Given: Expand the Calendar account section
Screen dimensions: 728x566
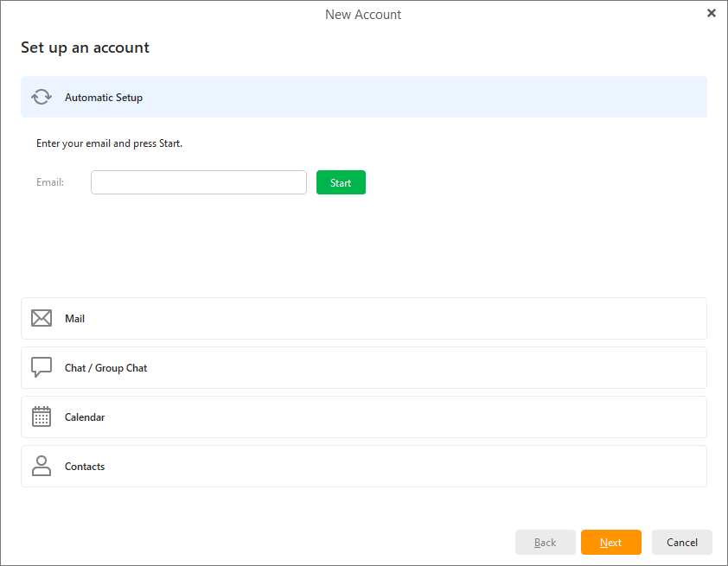Looking at the screenshot, I should coord(363,417).
